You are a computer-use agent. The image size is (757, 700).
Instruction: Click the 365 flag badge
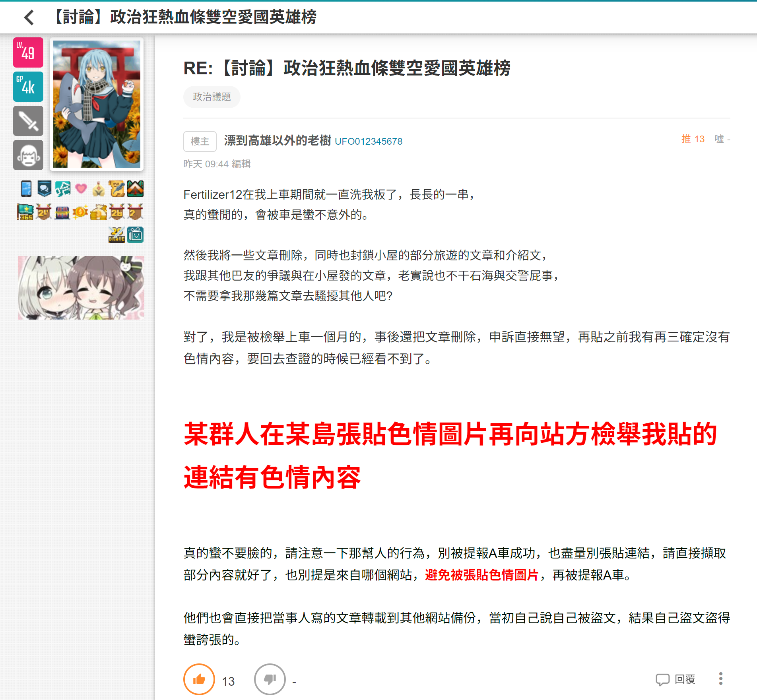(x=25, y=212)
